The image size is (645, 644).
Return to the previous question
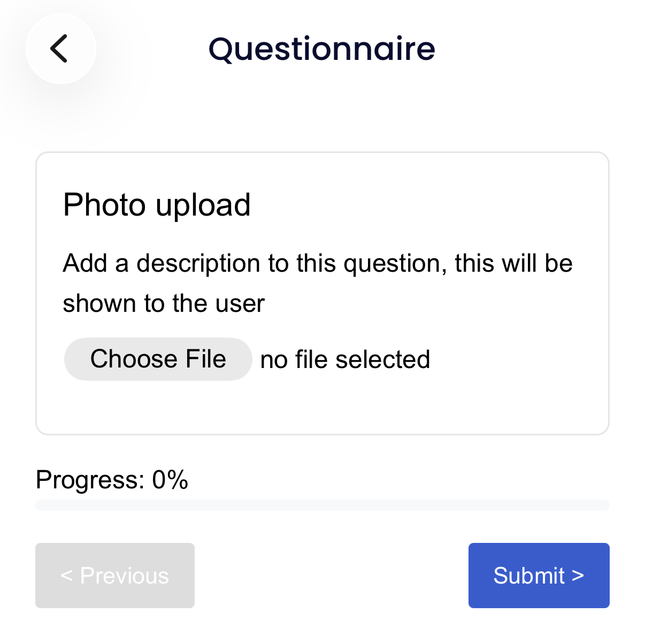[115, 576]
